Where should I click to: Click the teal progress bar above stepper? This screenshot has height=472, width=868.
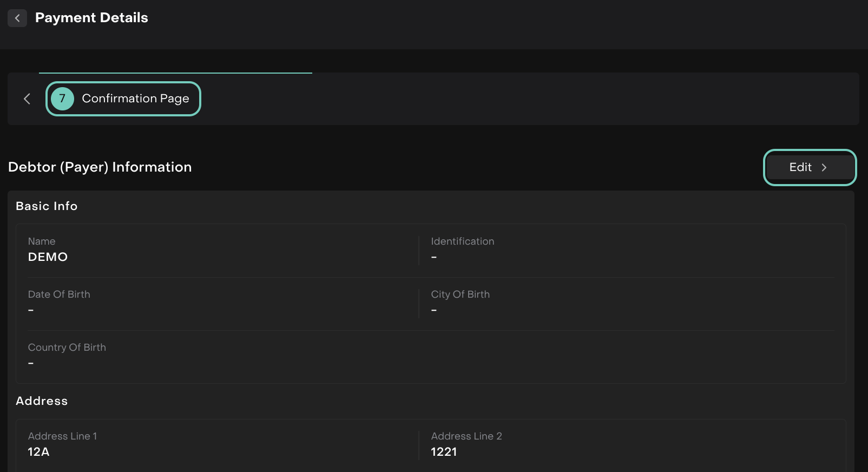pyautogui.click(x=175, y=73)
